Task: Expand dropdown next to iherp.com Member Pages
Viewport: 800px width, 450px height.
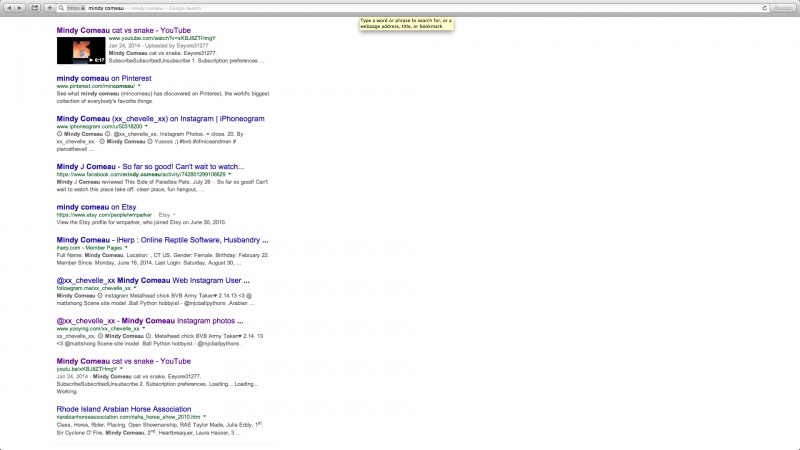Action: point(127,247)
